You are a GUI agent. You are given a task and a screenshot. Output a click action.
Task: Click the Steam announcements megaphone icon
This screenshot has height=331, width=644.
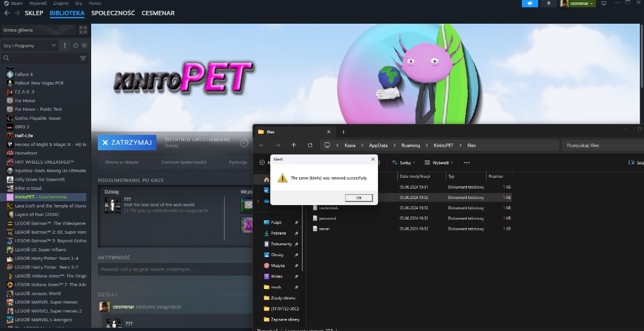click(x=530, y=4)
